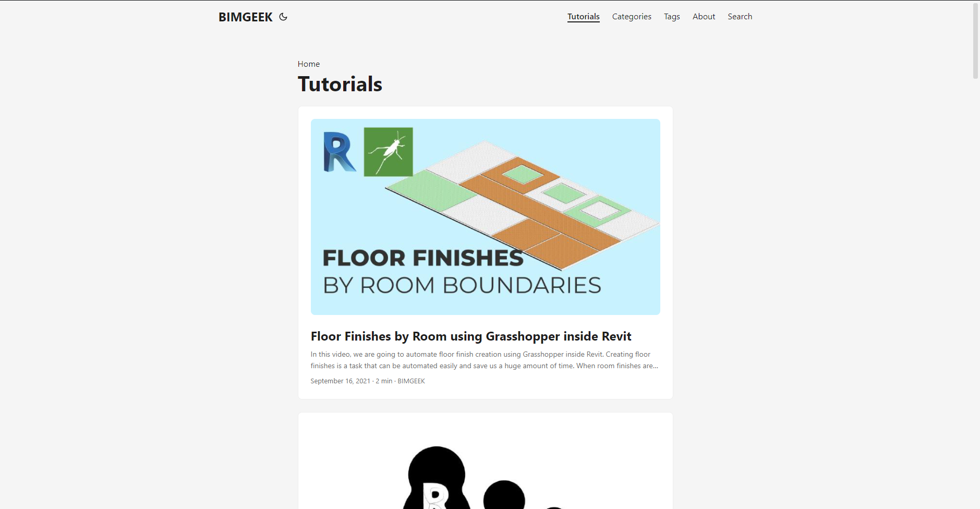Screen dimensions: 980x509
Task: Click the Floor Finishes cover thumbnail
Action: tap(486, 217)
